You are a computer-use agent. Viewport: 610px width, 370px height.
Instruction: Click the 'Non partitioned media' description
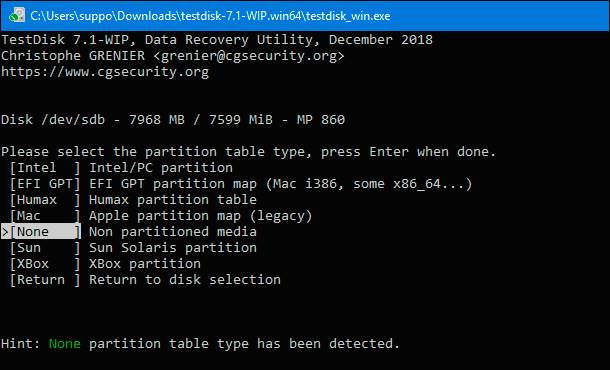tap(173, 231)
